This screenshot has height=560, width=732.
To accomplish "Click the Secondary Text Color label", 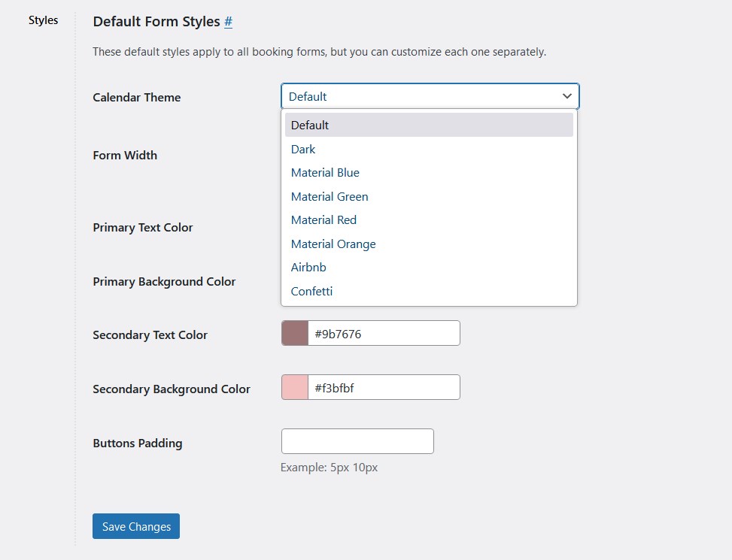I will [x=150, y=334].
